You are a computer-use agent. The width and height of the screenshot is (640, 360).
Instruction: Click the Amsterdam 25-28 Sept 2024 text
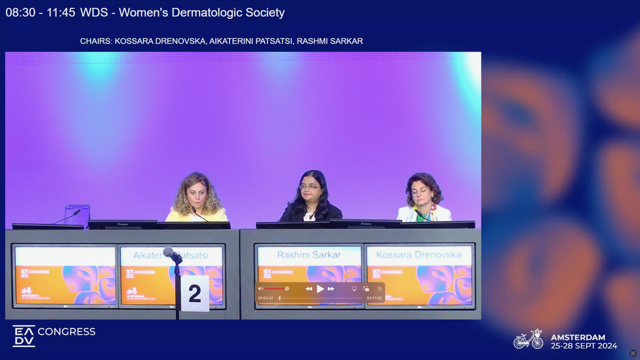click(584, 342)
